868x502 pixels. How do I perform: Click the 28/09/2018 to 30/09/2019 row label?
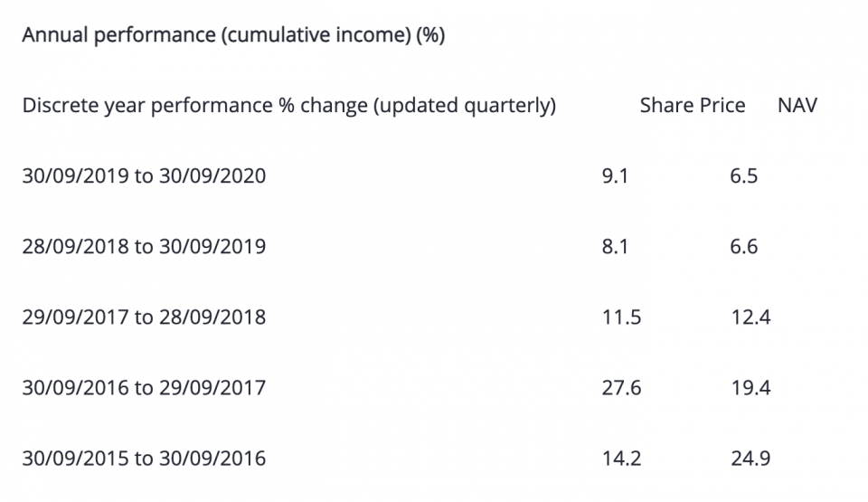[x=144, y=246]
